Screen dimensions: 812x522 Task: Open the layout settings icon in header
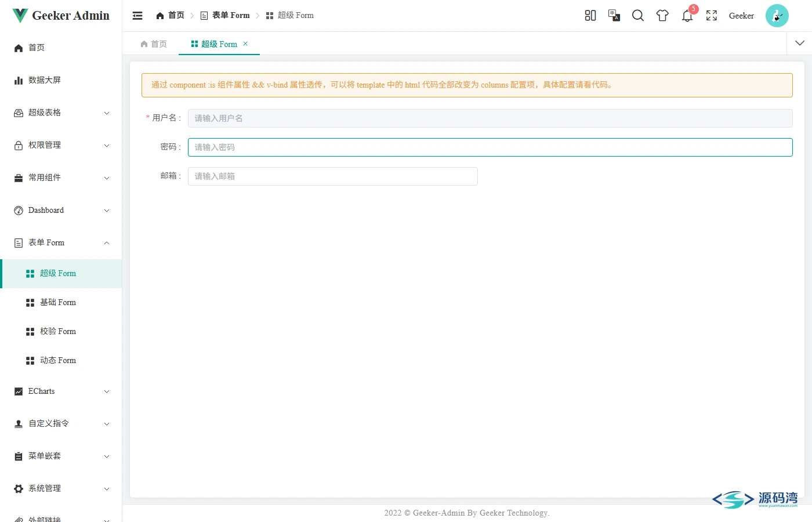coord(590,16)
